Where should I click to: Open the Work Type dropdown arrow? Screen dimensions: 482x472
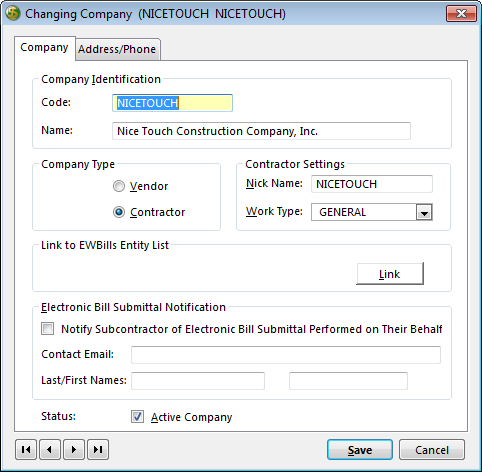424,212
